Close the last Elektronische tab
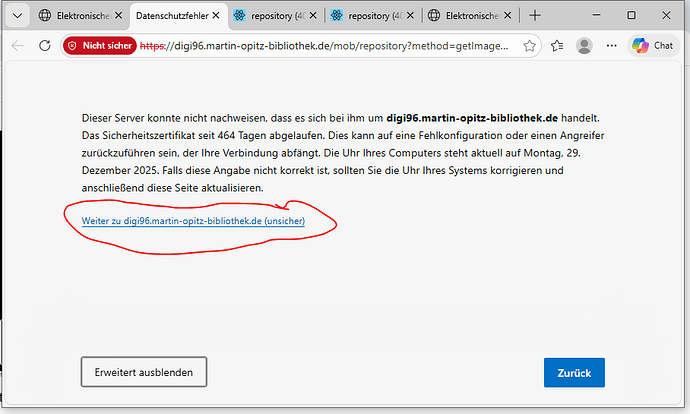Viewport: 690px width, 414px height. 507,15
